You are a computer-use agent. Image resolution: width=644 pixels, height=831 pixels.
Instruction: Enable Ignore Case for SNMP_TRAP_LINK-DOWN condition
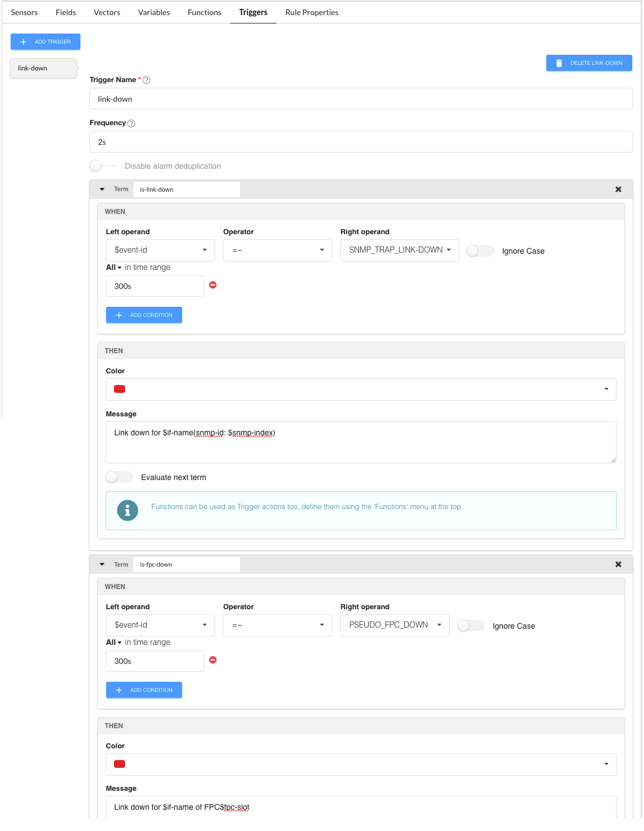480,251
